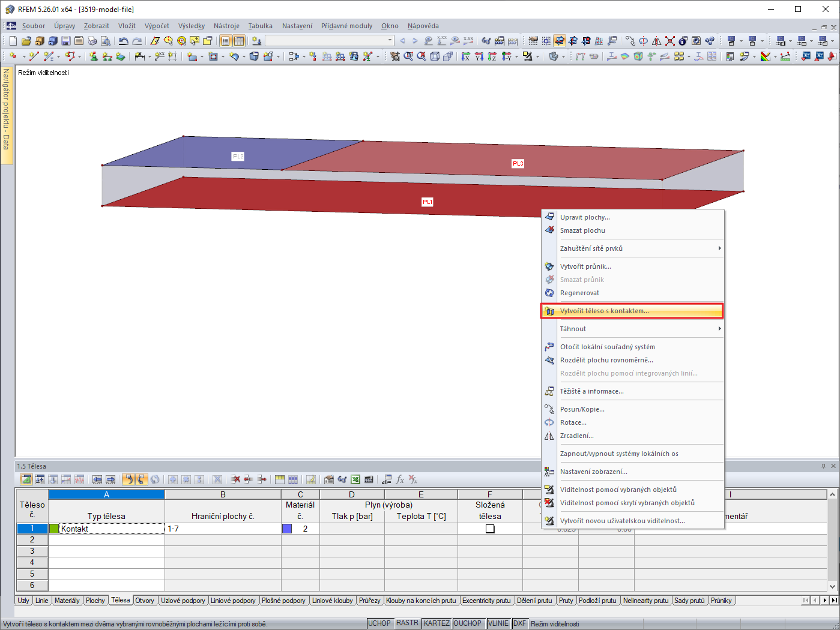Choose 'Vytvořit těleso s kontaktem...' from context menu
840x630 pixels.
(x=633, y=311)
